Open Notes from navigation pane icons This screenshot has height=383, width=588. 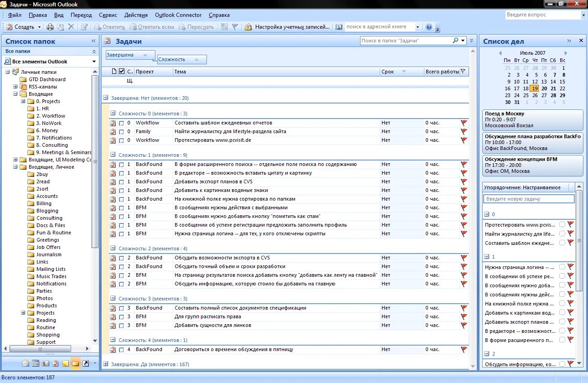click(66, 363)
